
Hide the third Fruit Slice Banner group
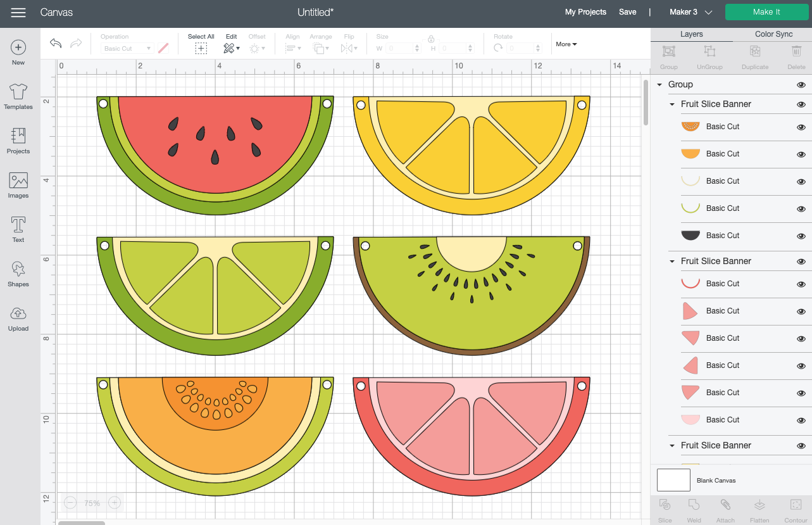click(x=801, y=446)
